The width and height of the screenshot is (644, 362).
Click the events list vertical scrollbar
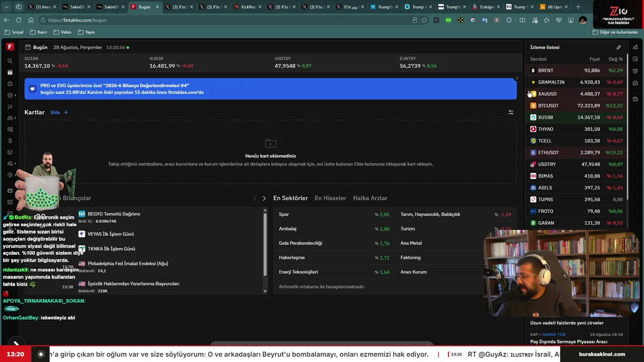265,243
